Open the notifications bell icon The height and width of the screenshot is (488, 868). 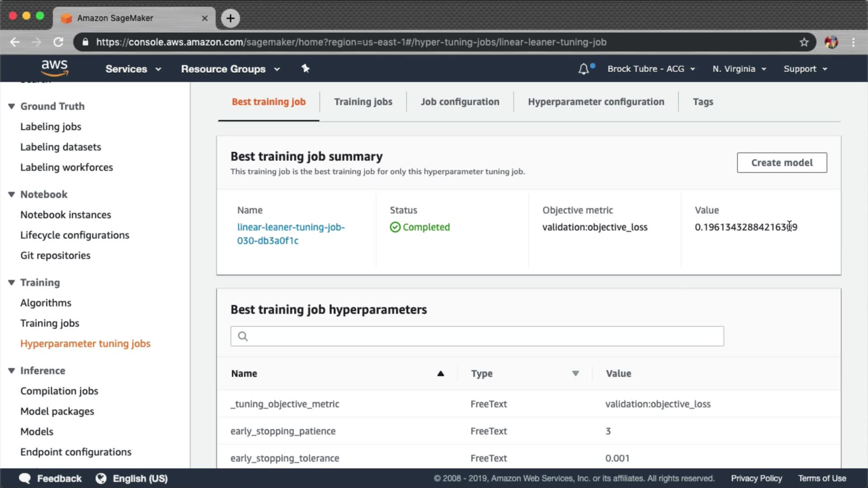pos(584,69)
